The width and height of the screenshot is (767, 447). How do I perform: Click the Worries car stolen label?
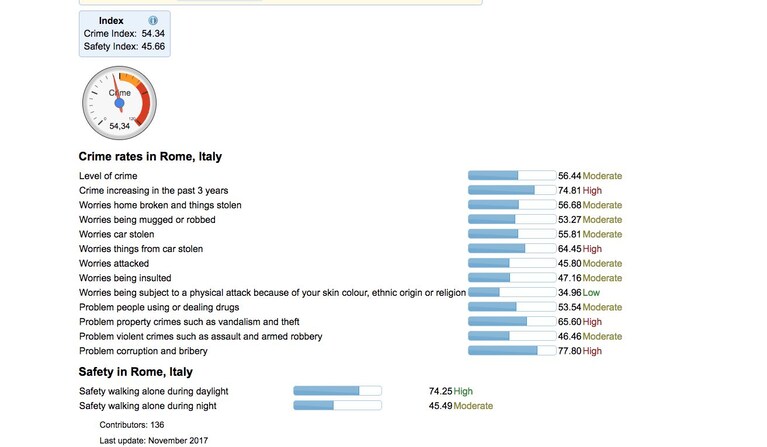point(116,234)
